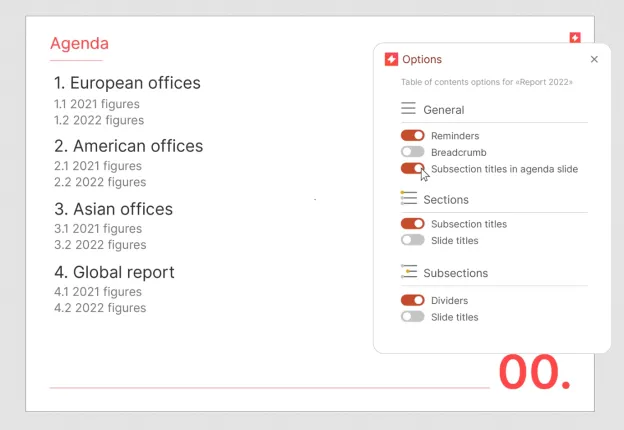This screenshot has height=430, width=624.
Task: Disable the Reminders toggle
Action: 413,136
